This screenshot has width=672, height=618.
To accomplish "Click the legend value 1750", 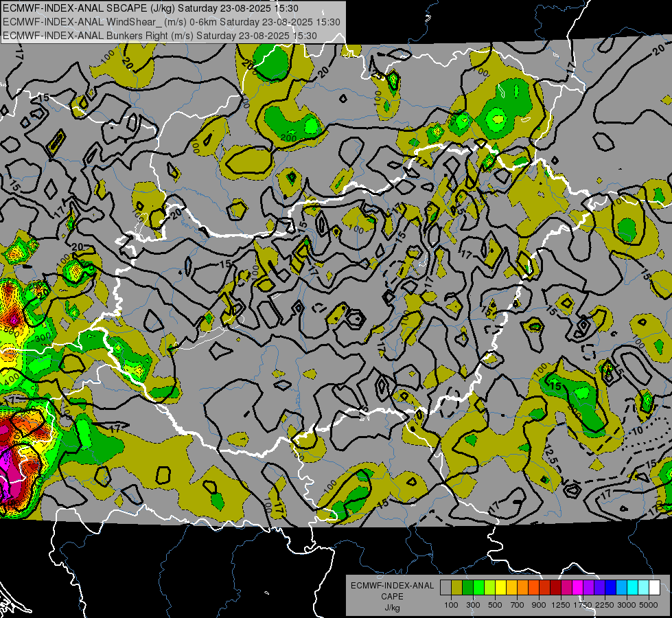I will (583, 605).
